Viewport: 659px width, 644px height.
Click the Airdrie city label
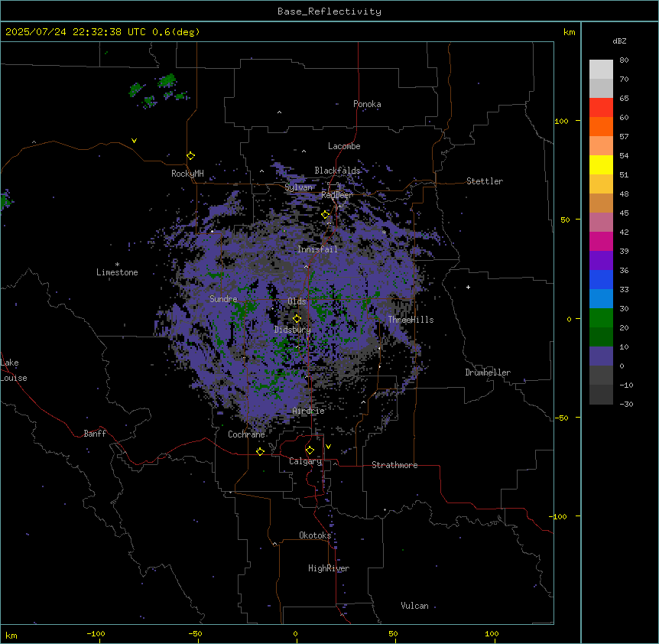pos(309,411)
